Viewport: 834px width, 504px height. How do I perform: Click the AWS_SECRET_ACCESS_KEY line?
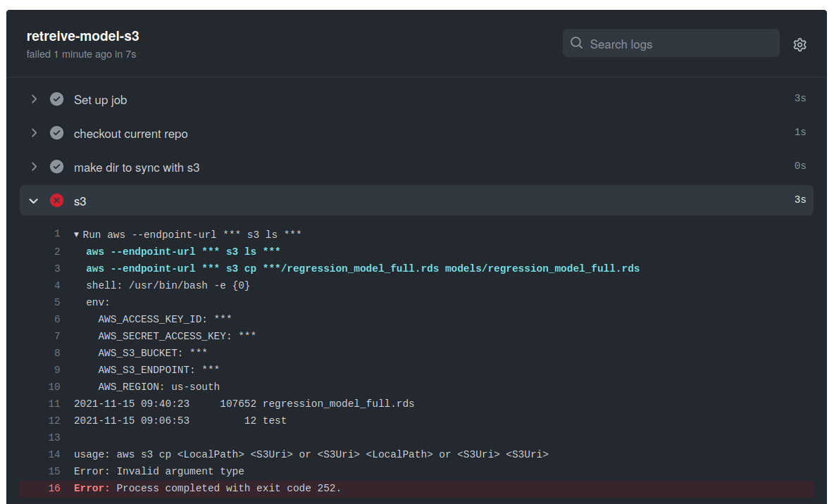pyautogui.click(x=177, y=336)
